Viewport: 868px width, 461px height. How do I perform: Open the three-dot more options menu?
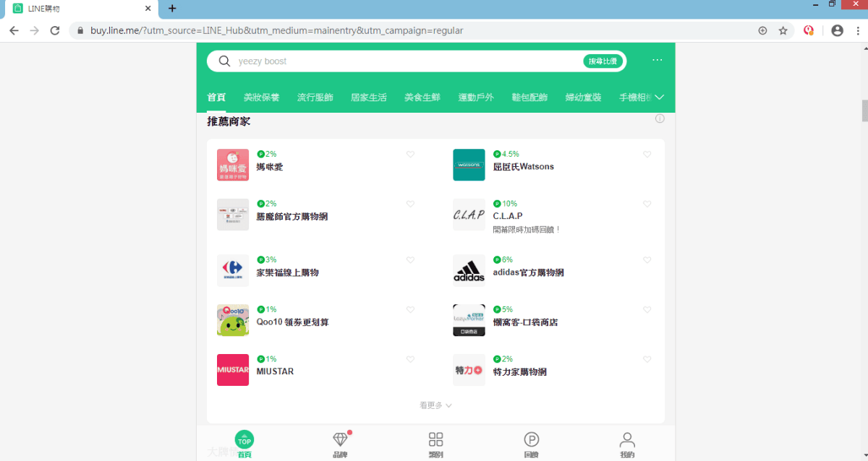657,60
